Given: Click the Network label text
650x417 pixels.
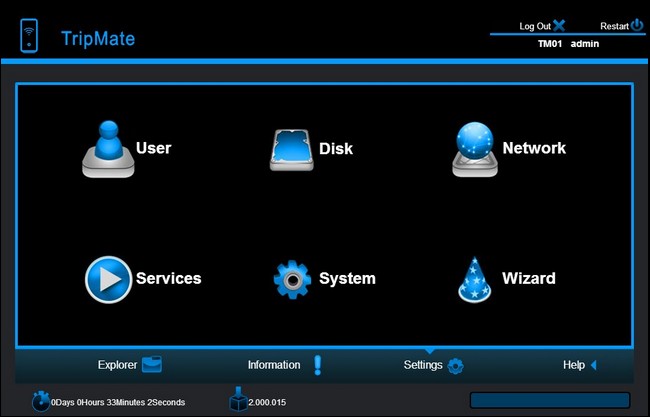Looking at the screenshot, I should (534, 148).
